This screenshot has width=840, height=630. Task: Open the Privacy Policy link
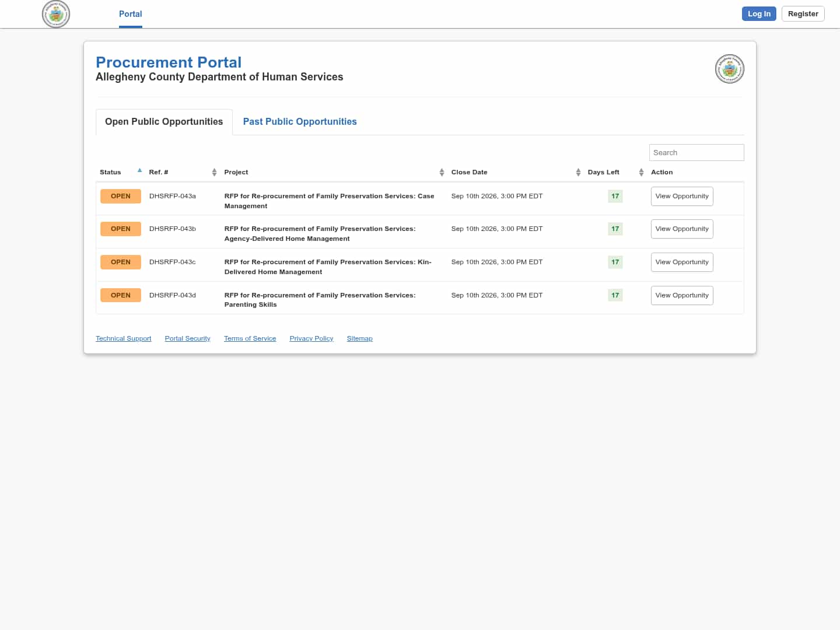pyautogui.click(x=311, y=338)
